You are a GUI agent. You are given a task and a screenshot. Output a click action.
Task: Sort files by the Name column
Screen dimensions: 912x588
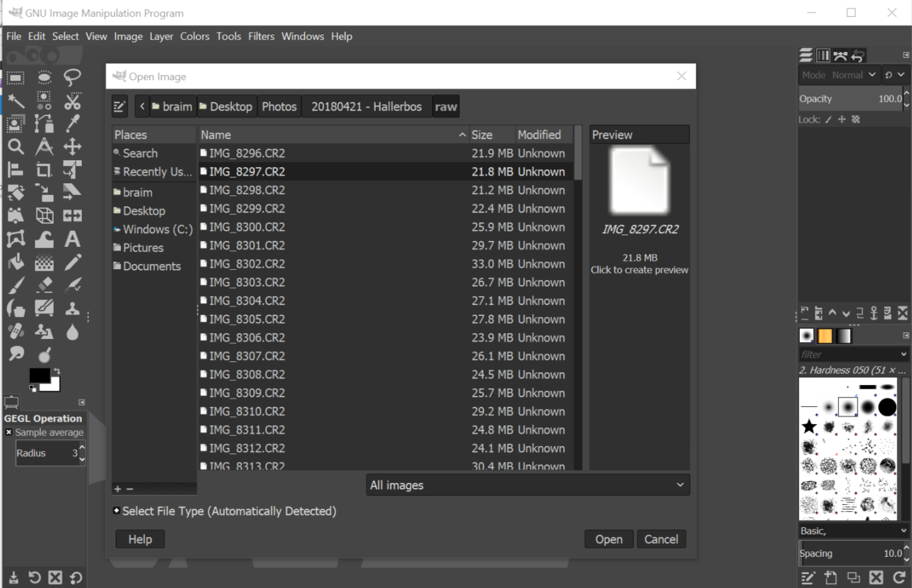(x=333, y=135)
